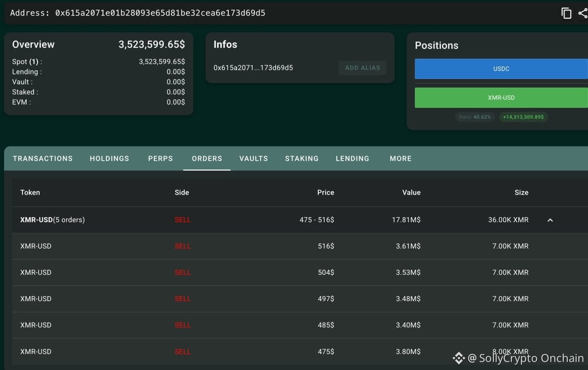Screen dimensions: 588x370
Task: Click the Infos panel heading
Action: [226, 45]
